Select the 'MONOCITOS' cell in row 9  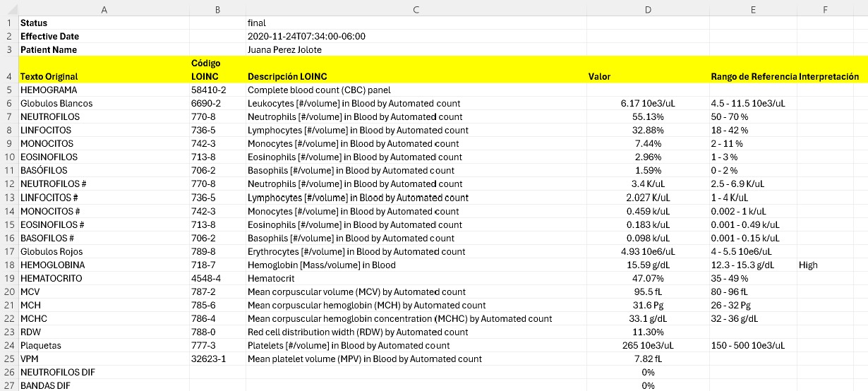104,144
